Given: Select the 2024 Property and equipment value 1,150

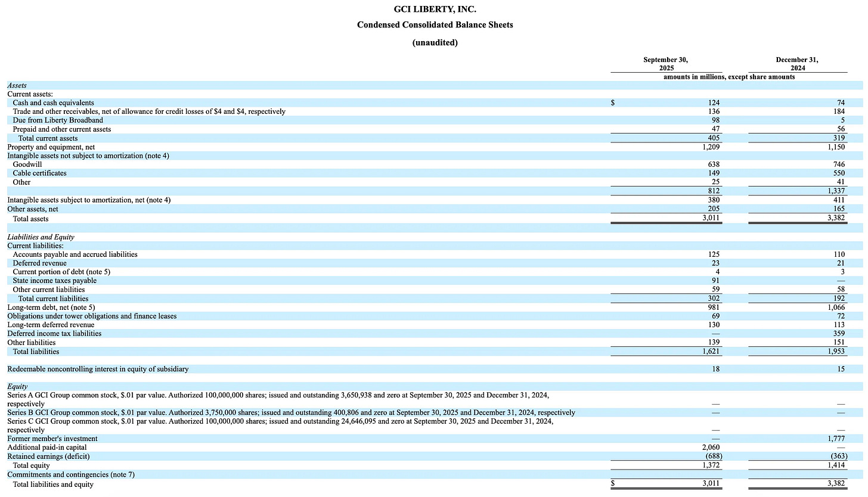Looking at the screenshot, I should (x=836, y=147).
